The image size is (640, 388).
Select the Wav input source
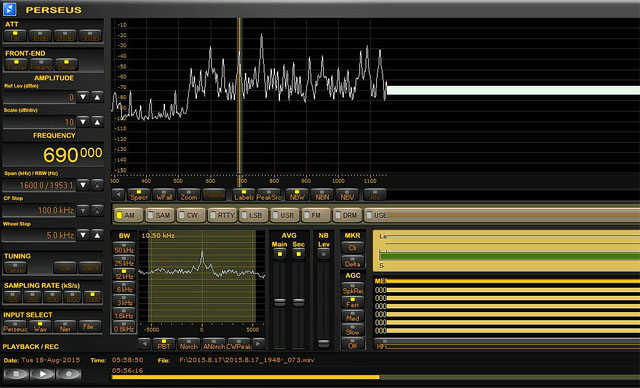coord(40,326)
